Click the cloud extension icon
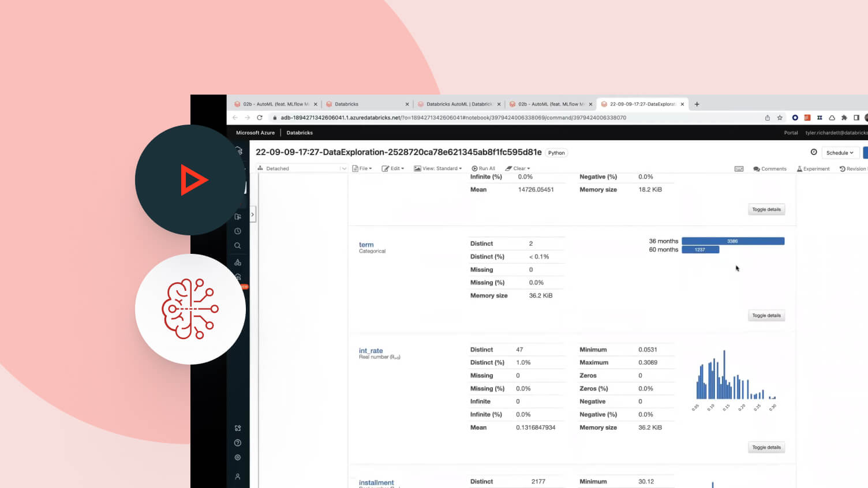The width and height of the screenshot is (868, 488). click(832, 118)
